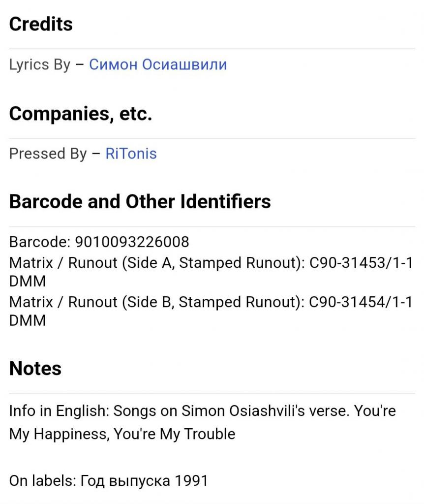Tap the Companies, etc. section heading

(80, 114)
